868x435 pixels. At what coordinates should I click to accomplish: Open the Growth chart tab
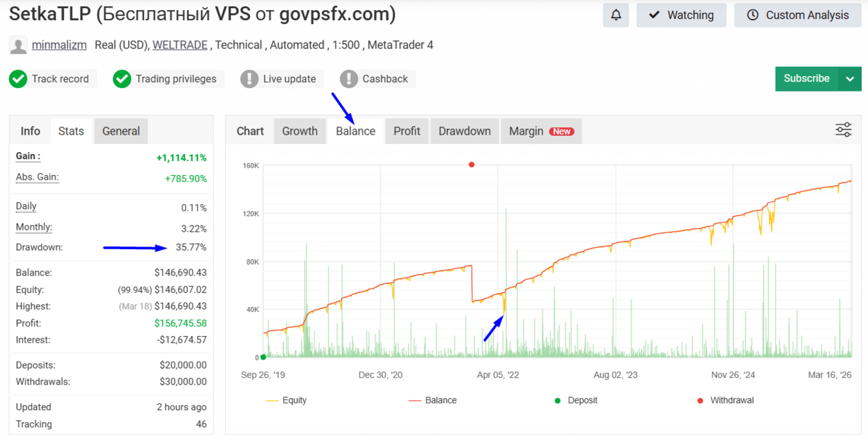pos(299,131)
